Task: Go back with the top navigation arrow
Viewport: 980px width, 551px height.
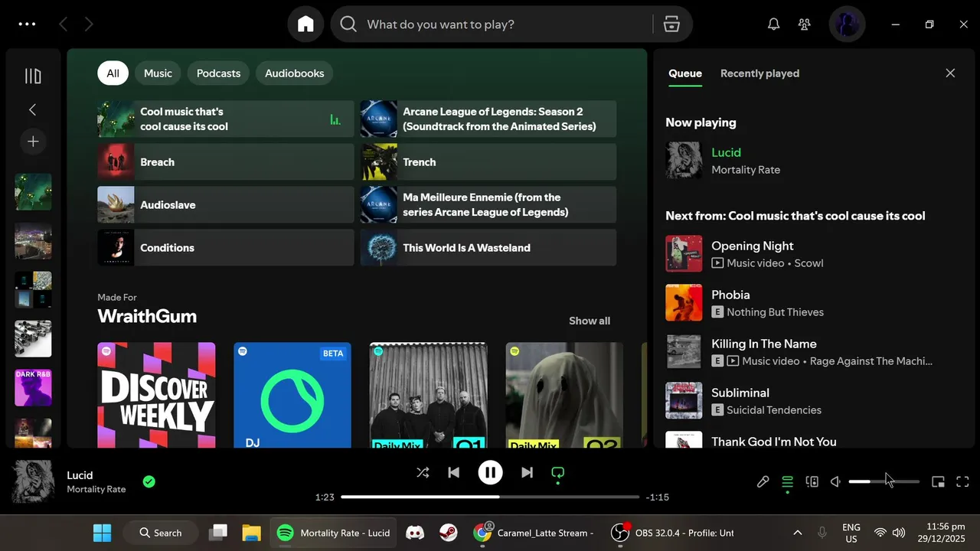Action: pos(64,24)
